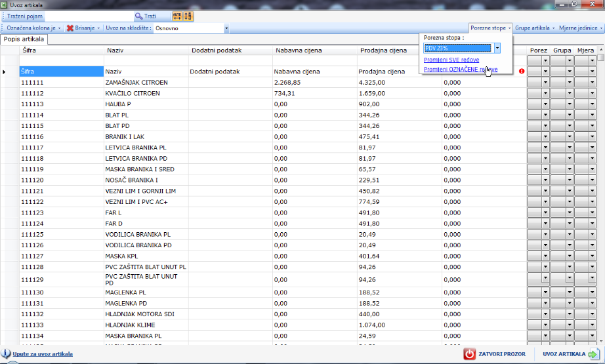Click the Naziv column header
This screenshot has width=605, height=364.
[146, 51]
